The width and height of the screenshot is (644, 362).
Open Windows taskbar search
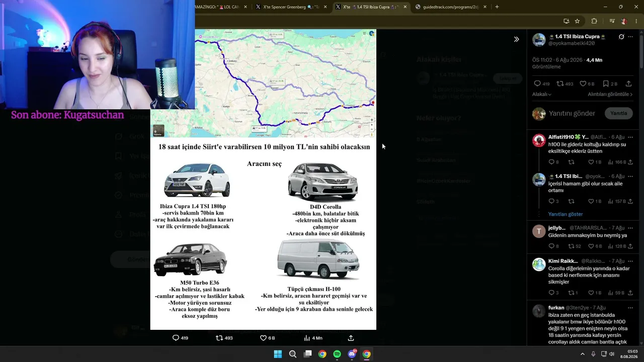(x=293, y=354)
